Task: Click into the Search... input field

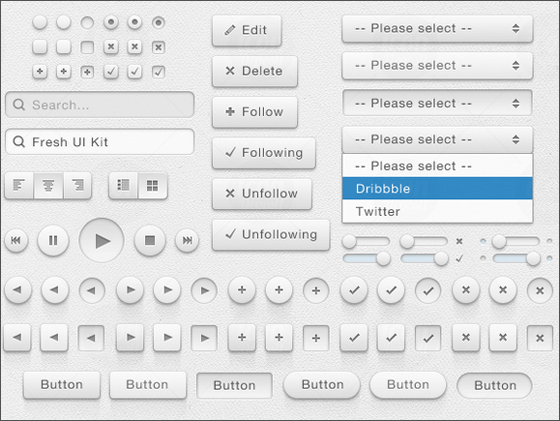Action: pos(100,105)
